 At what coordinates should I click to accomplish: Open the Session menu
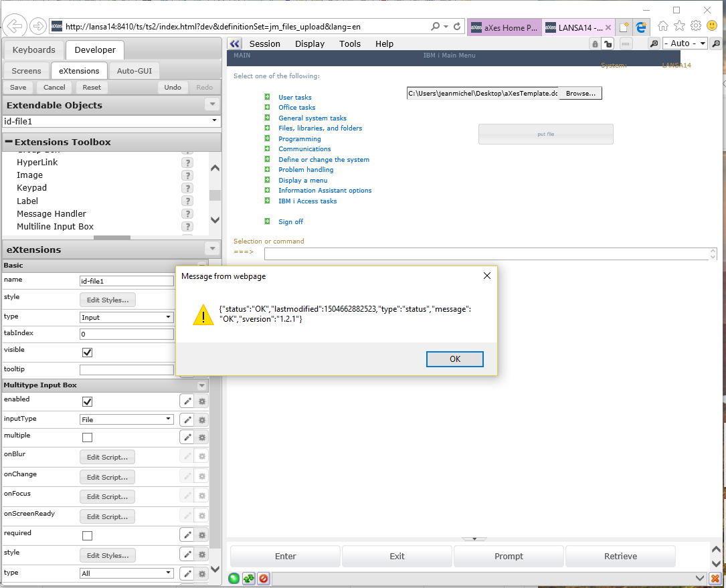pyautogui.click(x=265, y=43)
